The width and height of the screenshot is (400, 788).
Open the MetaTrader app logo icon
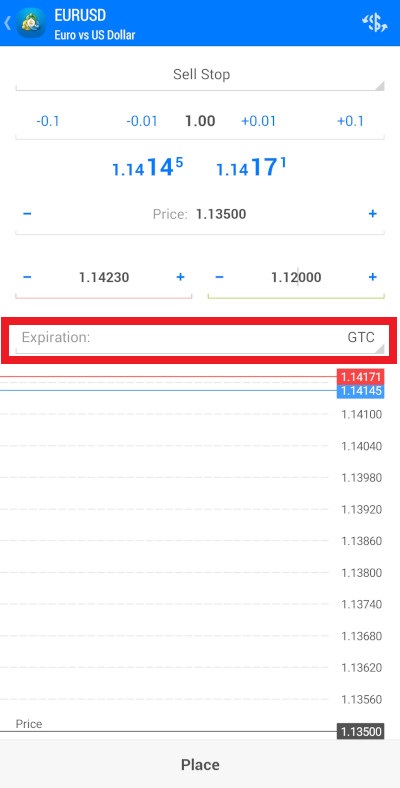click(x=31, y=23)
